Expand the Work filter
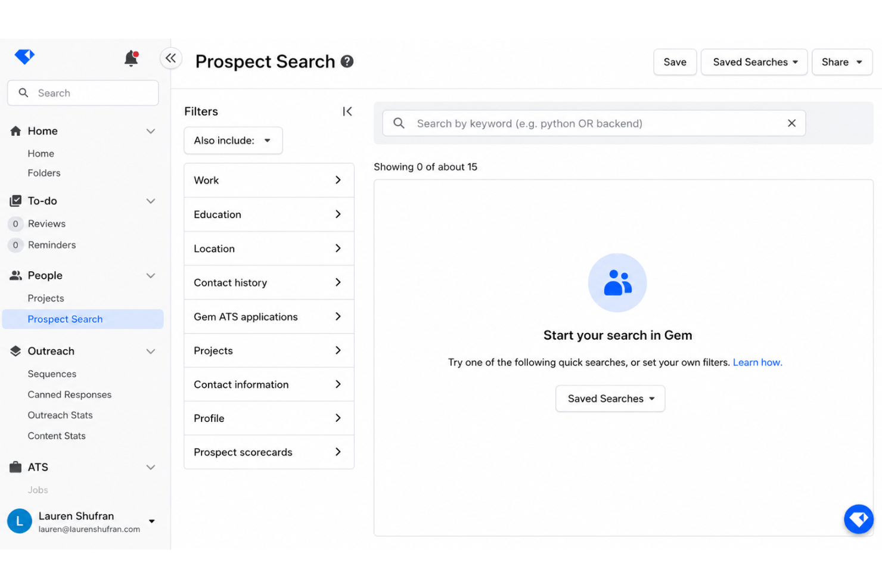 269,180
